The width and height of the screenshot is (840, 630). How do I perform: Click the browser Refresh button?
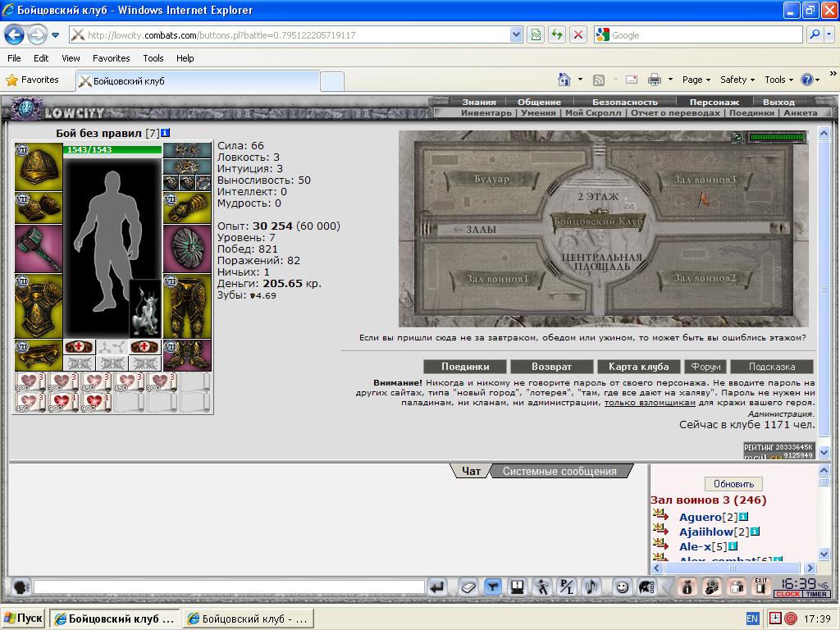557,35
